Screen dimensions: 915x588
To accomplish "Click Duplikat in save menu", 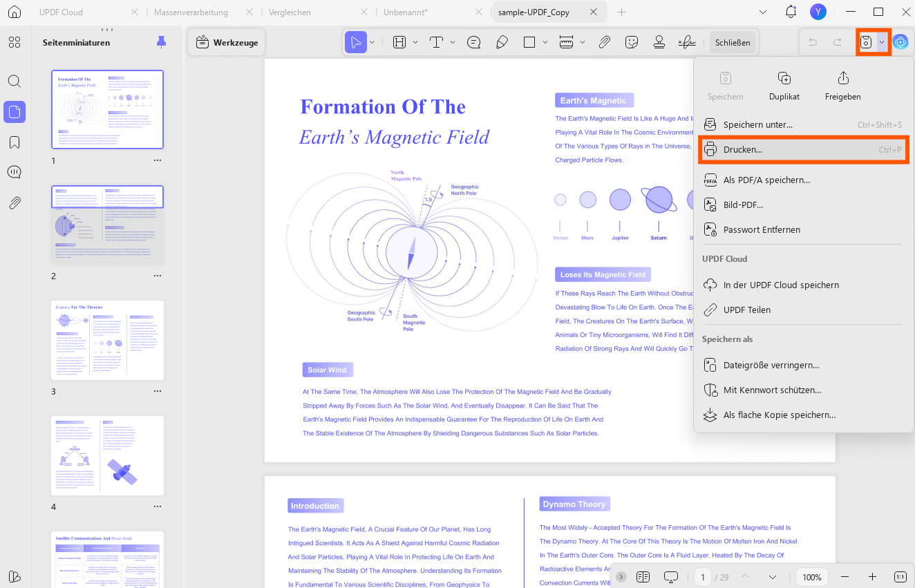I will [784, 86].
